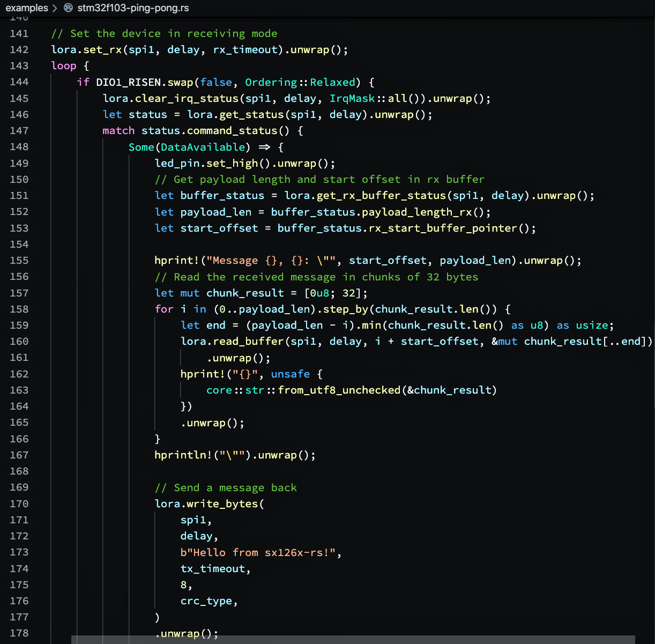This screenshot has height=644, width=655.
Task: Click the DataAvailable enum variant
Action: pos(203,147)
